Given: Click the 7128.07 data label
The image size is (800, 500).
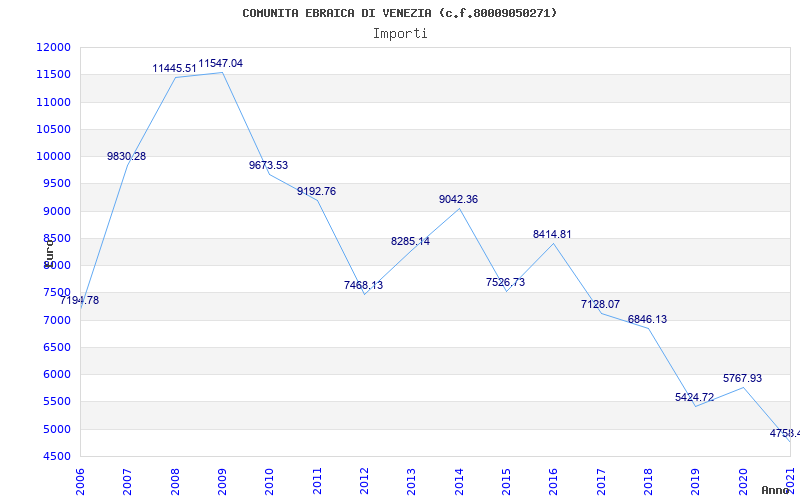Looking at the screenshot, I should 600,304.
